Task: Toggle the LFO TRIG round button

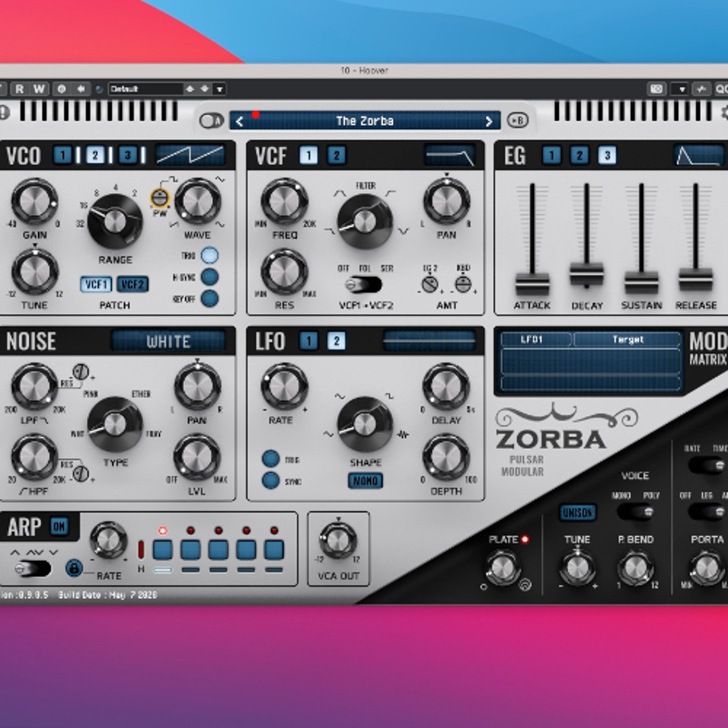Action: click(271, 459)
